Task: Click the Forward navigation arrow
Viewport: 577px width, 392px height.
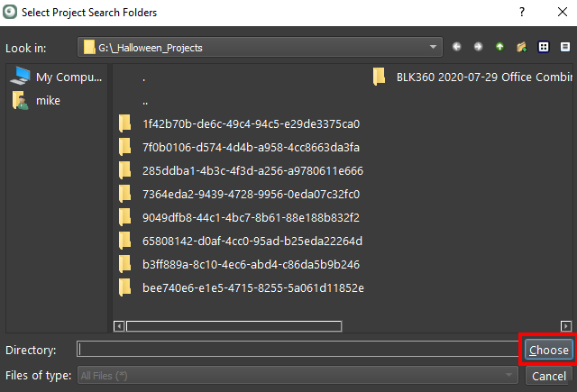Action: (478, 47)
